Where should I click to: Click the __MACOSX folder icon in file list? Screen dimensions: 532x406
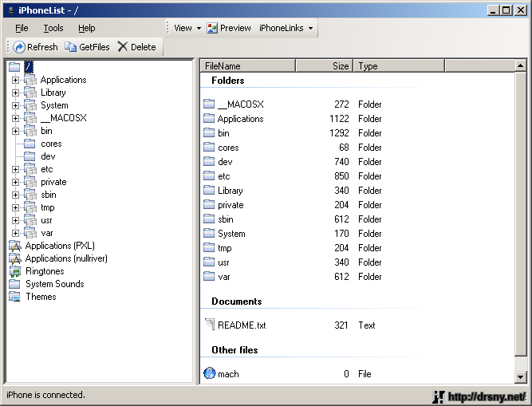pos(209,104)
